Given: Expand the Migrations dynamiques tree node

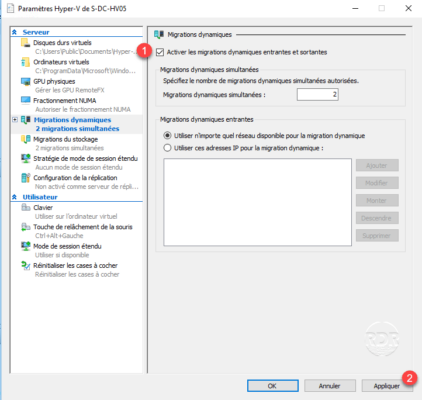Looking at the screenshot, I should click(15, 120).
